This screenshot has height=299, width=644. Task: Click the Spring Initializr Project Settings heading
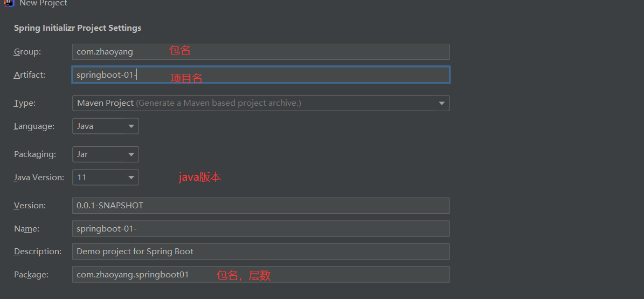coord(78,28)
